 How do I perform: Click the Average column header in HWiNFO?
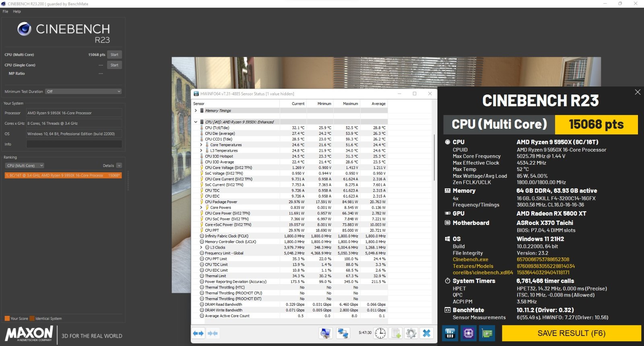[378, 103]
